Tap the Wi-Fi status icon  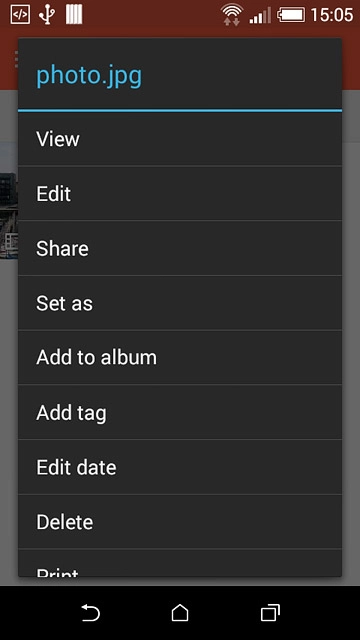[x=232, y=15]
